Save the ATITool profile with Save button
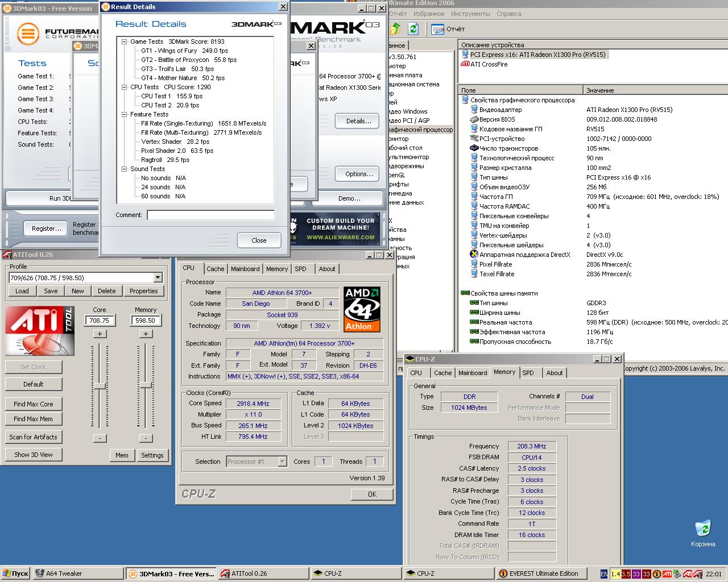The width and height of the screenshot is (728, 582). pos(51,291)
